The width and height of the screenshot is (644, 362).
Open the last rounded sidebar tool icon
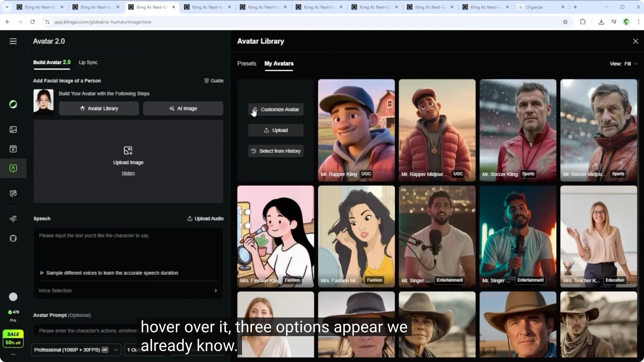pos(13,238)
